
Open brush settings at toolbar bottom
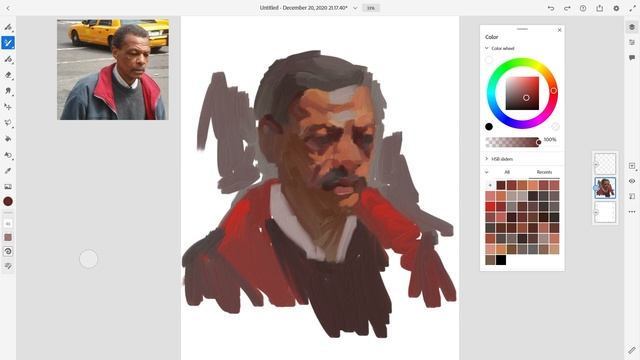8,266
